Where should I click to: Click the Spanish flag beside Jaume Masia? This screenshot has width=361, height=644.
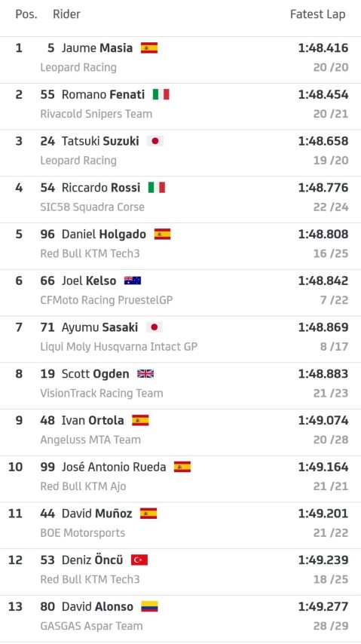[149, 48]
